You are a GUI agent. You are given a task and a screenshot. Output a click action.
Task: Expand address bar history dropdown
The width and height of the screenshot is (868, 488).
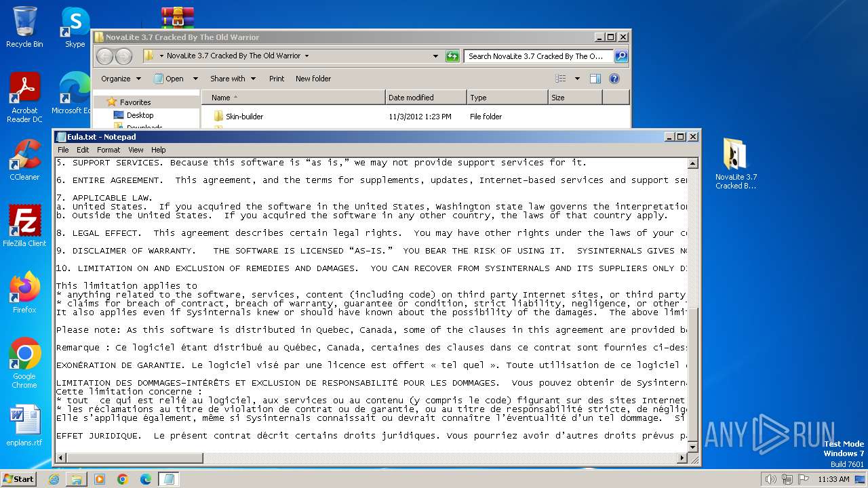(435, 56)
